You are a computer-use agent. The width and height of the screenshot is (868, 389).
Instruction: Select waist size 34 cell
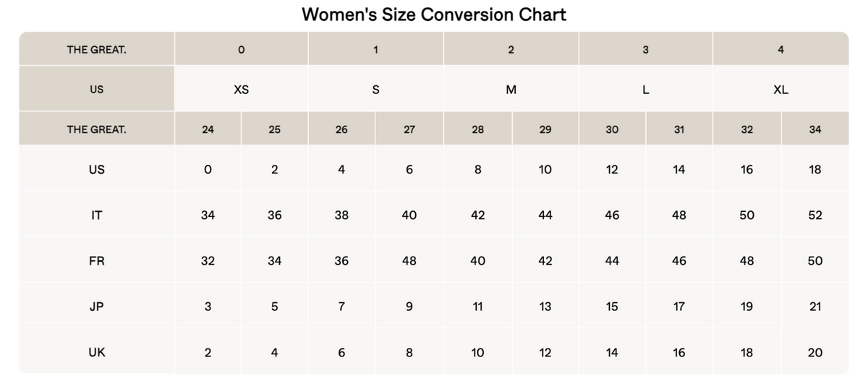815,129
